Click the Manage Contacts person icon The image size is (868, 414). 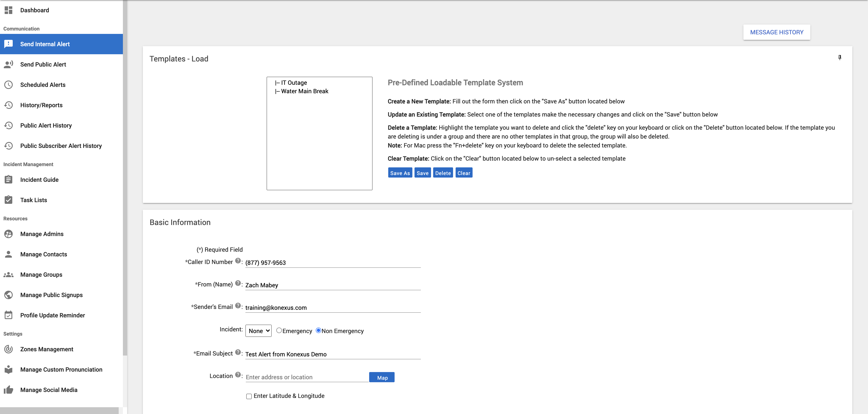point(8,254)
